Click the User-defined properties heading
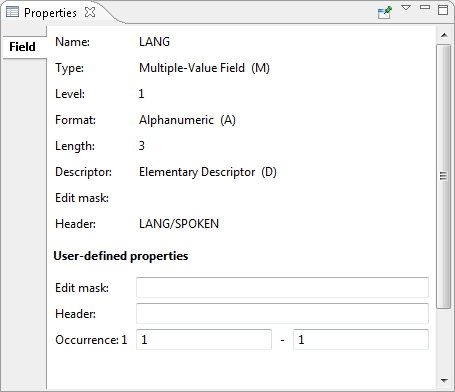 coord(121,256)
